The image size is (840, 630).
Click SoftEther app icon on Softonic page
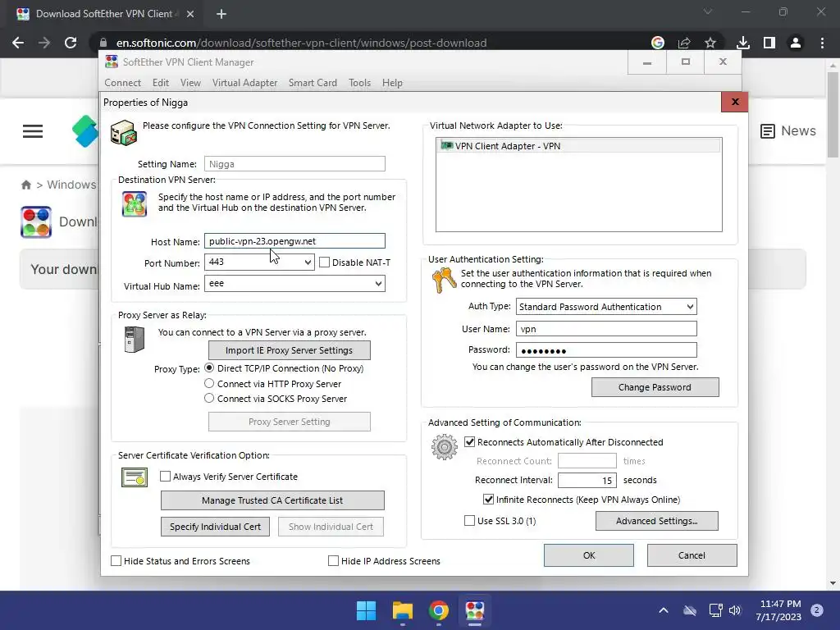(x=36, y=221)
